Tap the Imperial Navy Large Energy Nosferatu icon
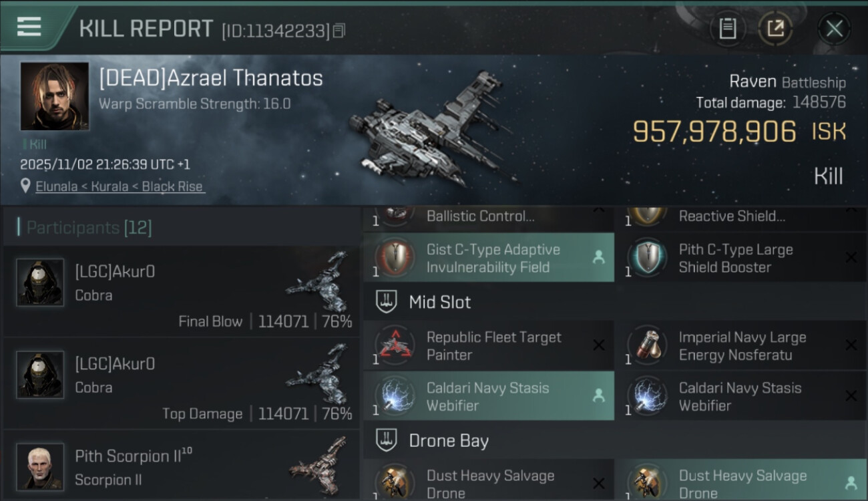This screenshot has width=868, height=501. click(x=646, y=346)
